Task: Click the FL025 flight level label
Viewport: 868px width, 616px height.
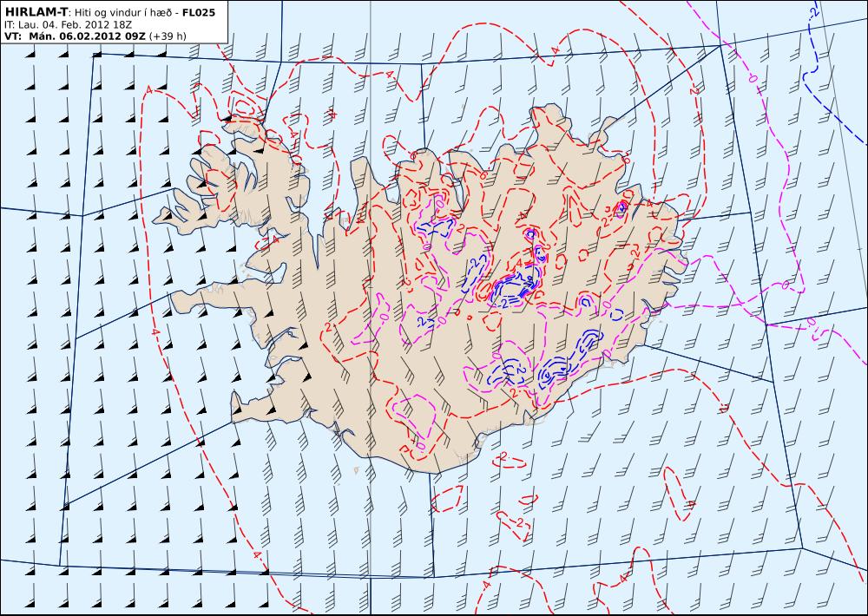Action: pyautogui.click(x=199, y=11)
